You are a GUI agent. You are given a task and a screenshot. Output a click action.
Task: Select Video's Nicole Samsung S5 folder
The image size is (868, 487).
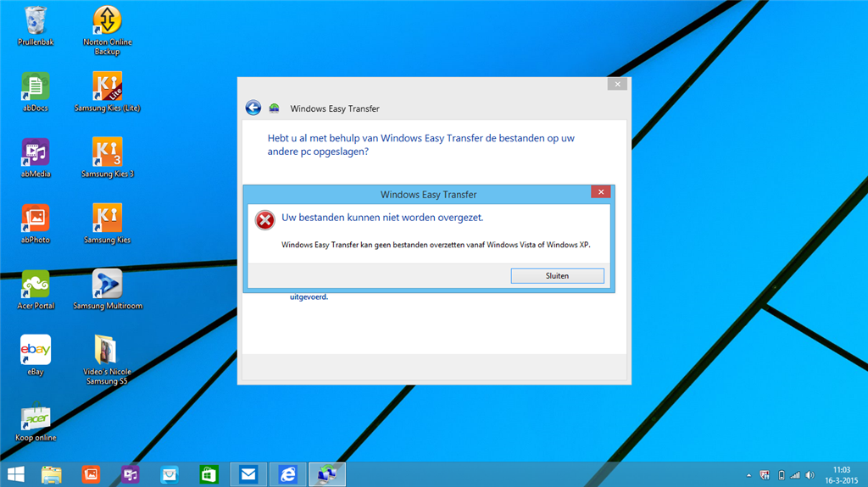pos(108,360)
